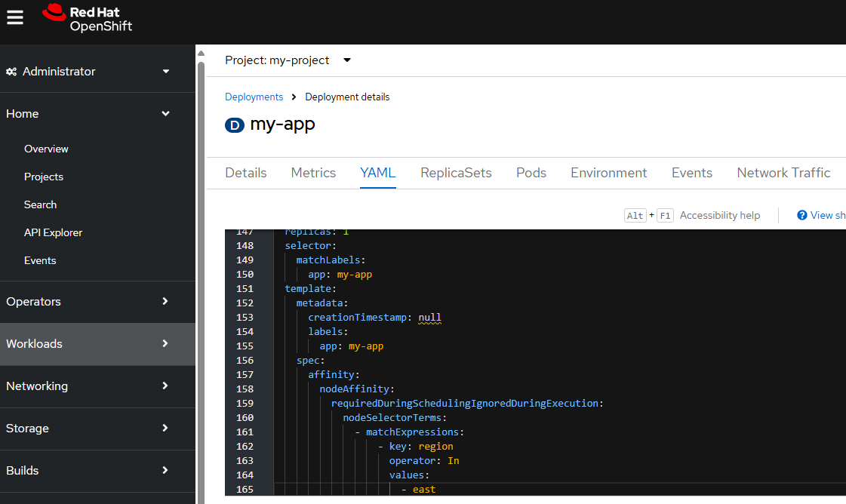Toggle the hamburger navigation menu
846x504 pixels.
tap(15, 18)
